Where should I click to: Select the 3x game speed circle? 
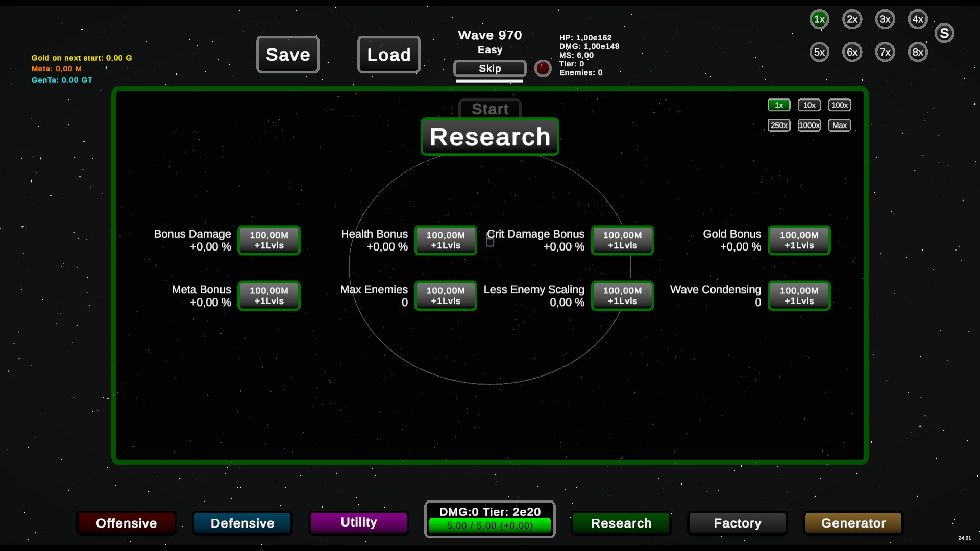[885, 19]
